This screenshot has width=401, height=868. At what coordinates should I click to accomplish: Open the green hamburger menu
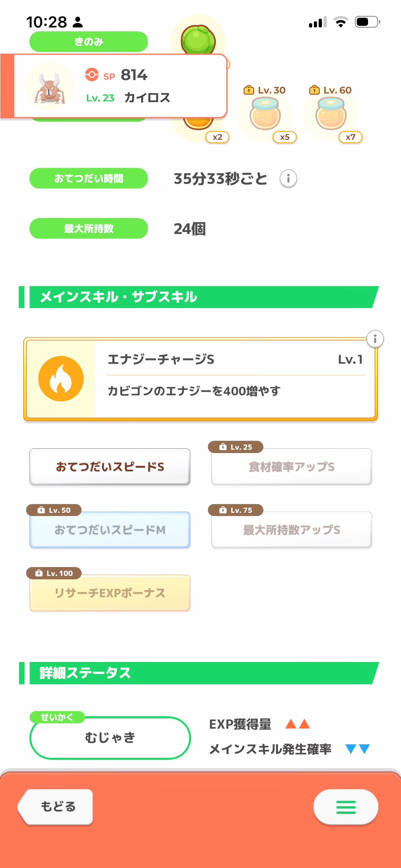(346, 807)
